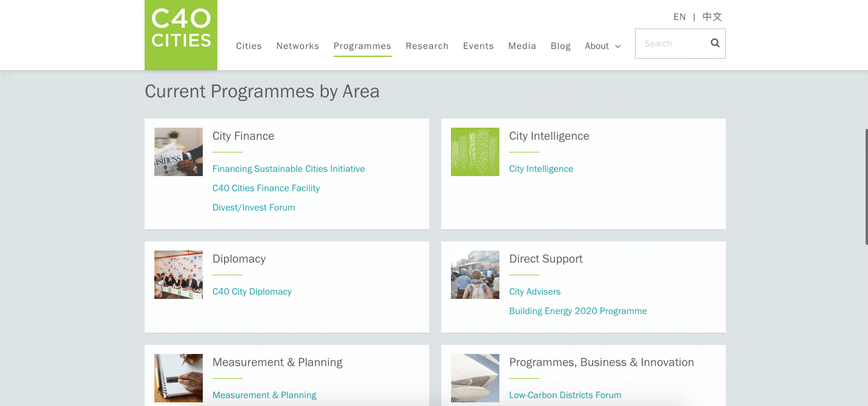
Task: Open the Blog menu item
Action: (x=561, y=46)
